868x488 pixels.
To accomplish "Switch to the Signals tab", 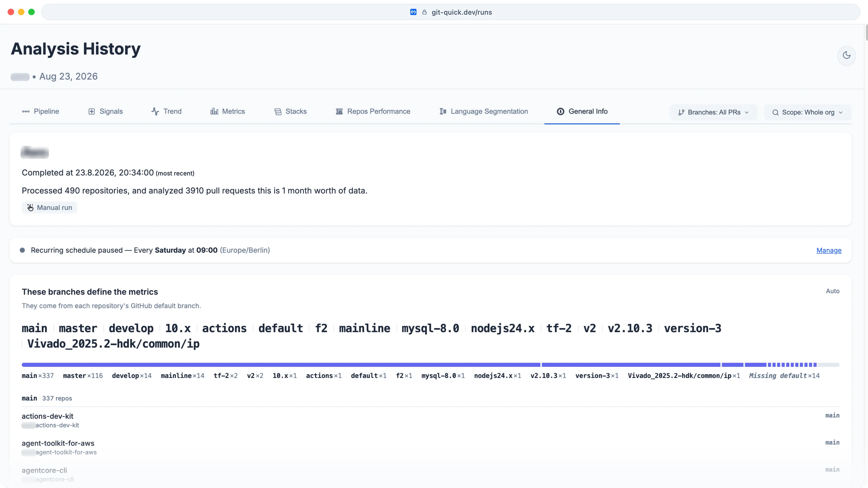I will (106, 111).
